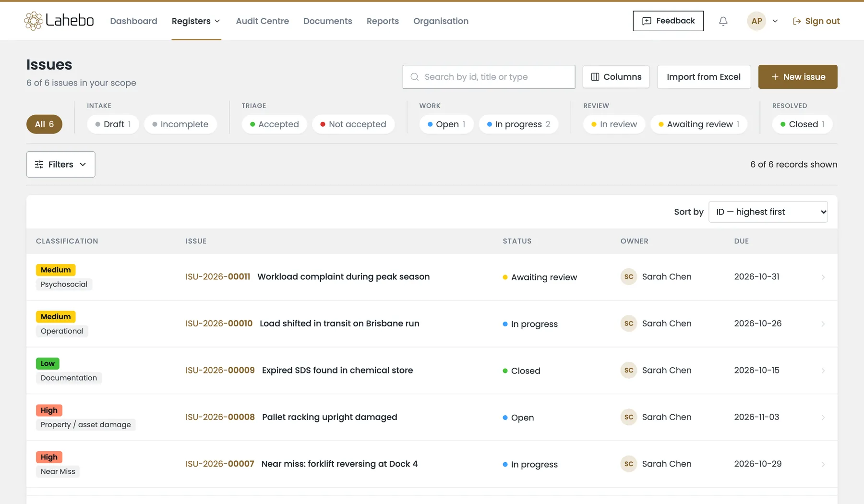
Task: Click SC avatar in Workload complaint row
Action: pyautogui.click(x=629, y=277)
